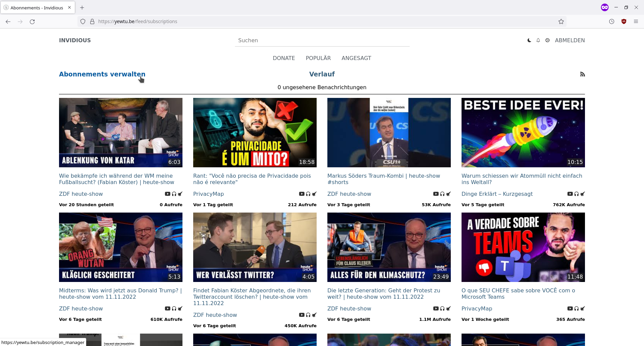Open 'Alles für den Klimaschutz?' thumbnail
Image resolution: width=644 pixels, height=346 pixels.
click(x=389, y=247)
